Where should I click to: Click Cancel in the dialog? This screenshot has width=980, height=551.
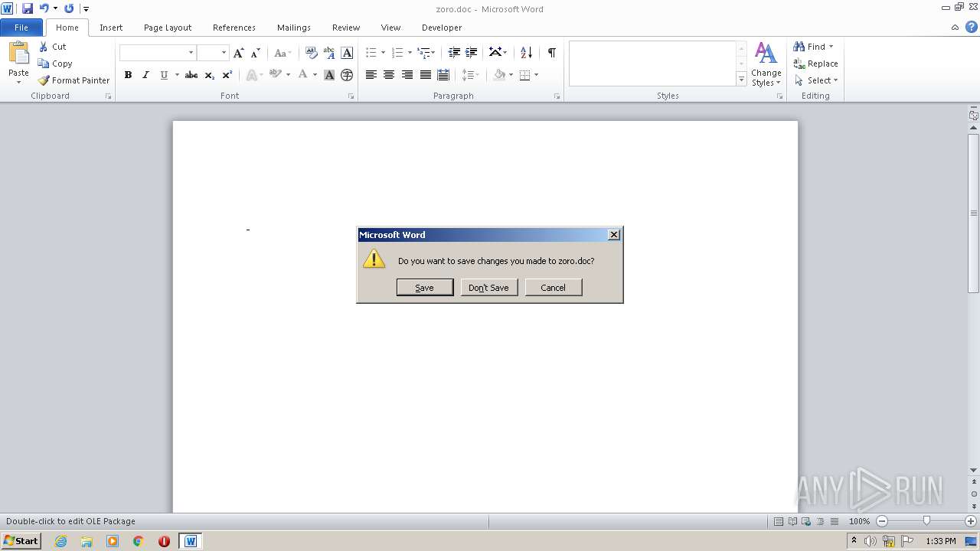click(x=554, y=287)
